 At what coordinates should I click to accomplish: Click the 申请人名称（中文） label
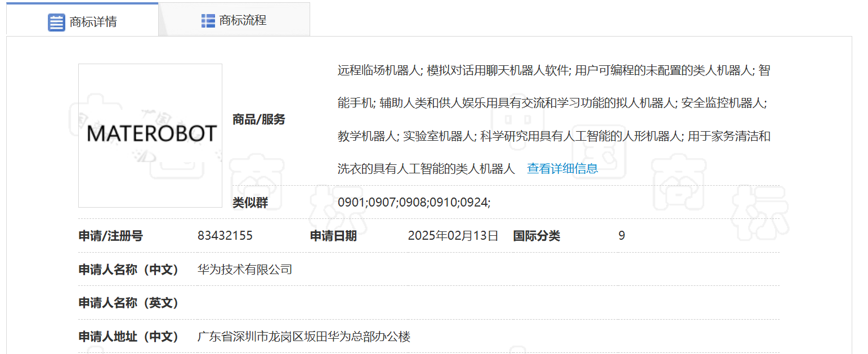click(129, 270)
